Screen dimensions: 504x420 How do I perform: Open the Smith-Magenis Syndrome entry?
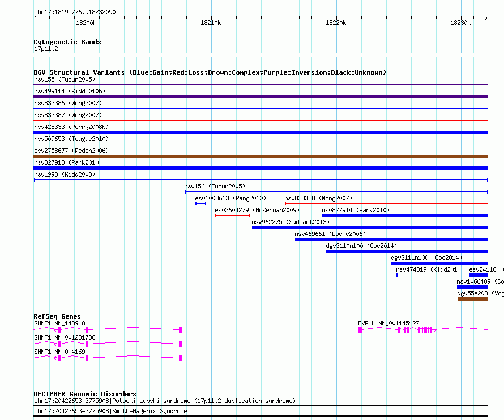click(x=110, y=411)
